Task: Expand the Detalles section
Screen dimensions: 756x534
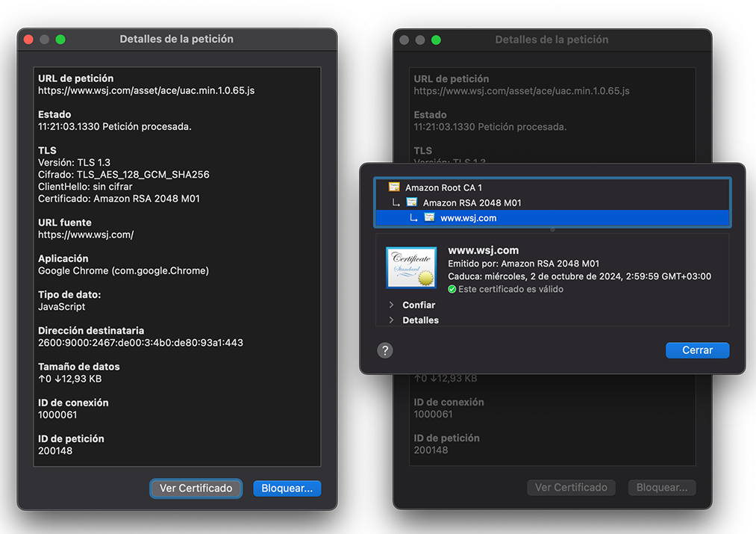Action: coord(392,320)
